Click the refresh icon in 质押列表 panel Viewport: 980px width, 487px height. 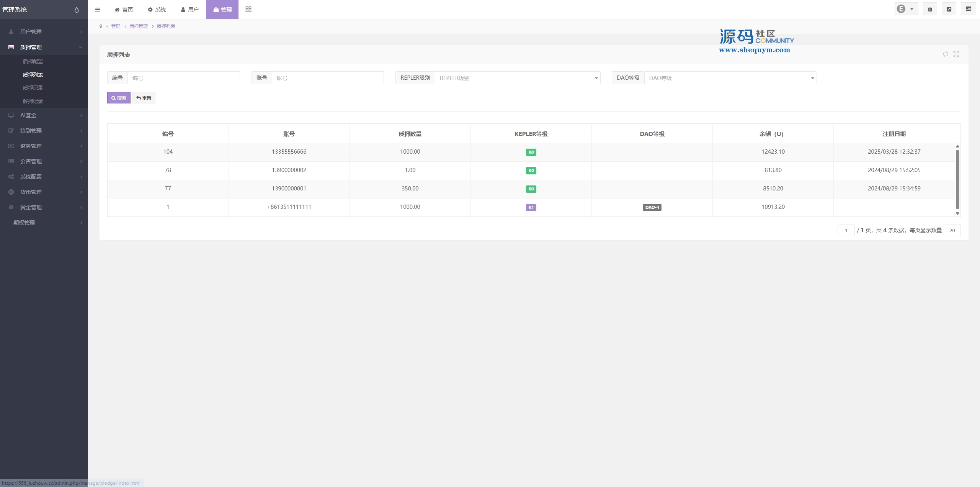click(x=945, y=54)
